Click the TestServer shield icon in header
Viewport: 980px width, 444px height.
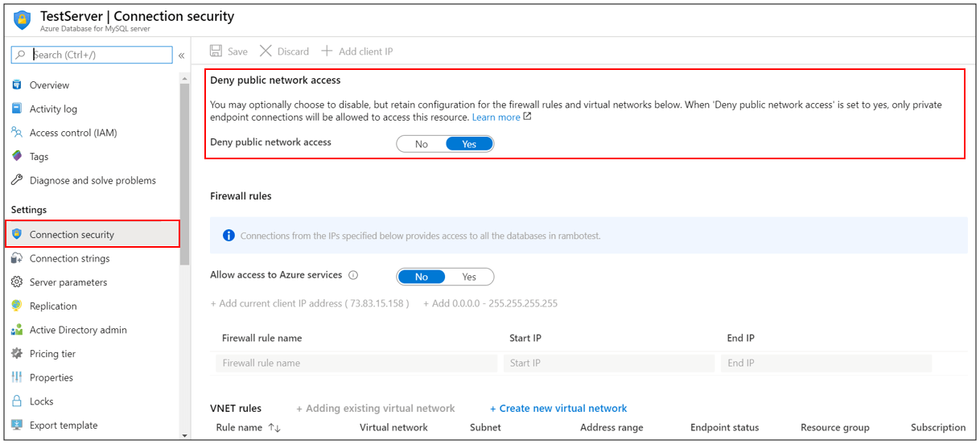point(23,19)
